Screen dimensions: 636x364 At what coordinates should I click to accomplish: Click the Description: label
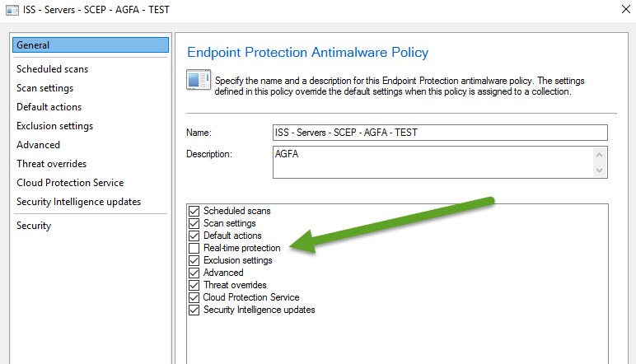[x=209, y=154]
